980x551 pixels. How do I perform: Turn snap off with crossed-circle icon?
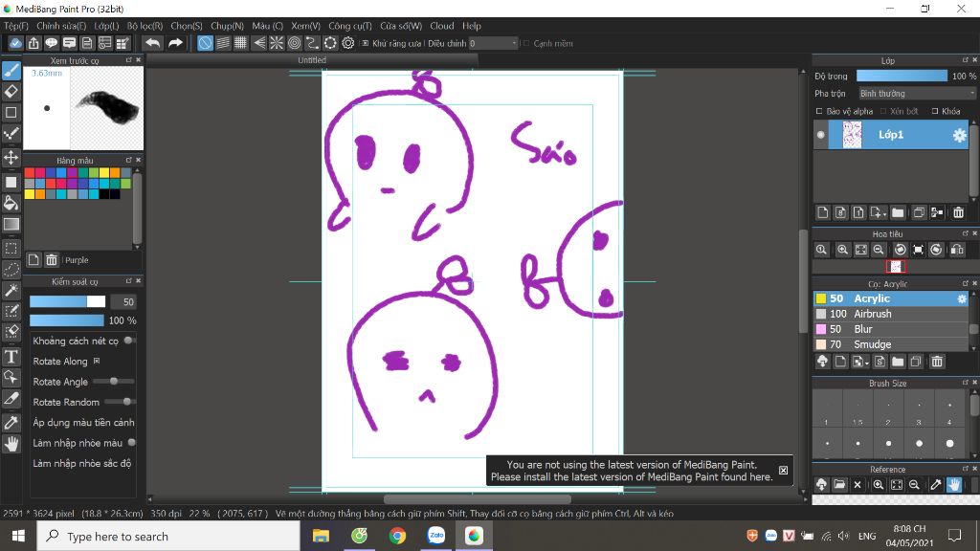pos(205,43)
